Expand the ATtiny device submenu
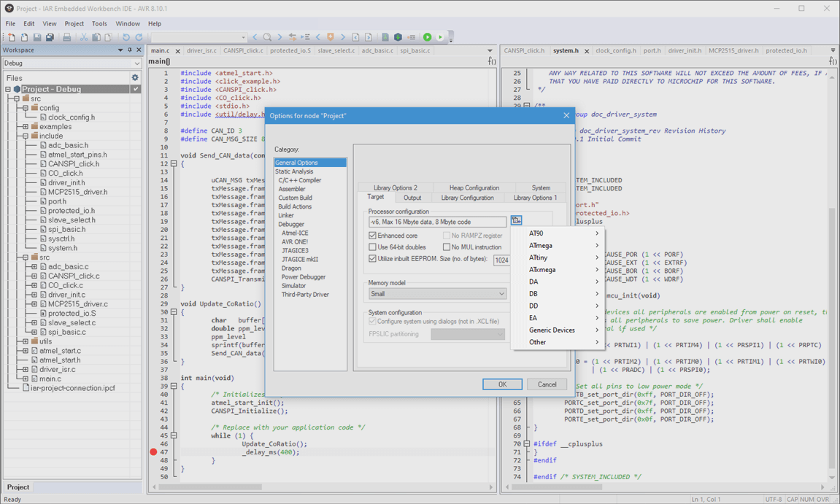840x504 pixels. tap(558, 257)
